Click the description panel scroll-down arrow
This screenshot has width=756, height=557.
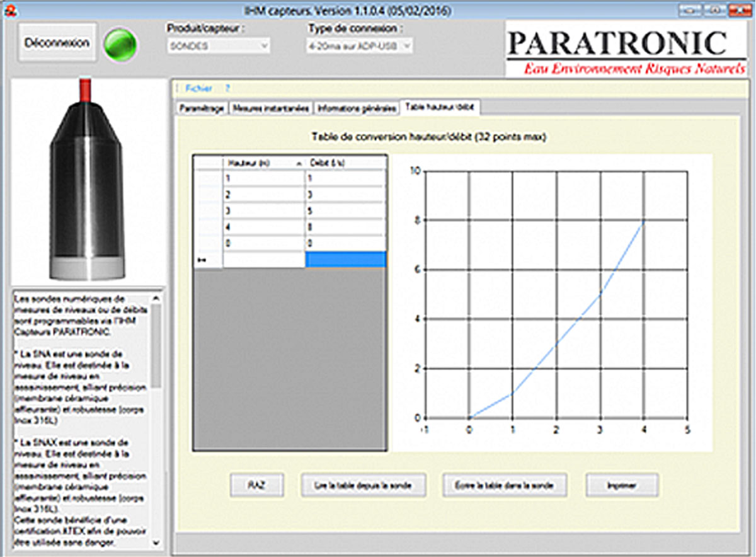click(x=156, y=543)
